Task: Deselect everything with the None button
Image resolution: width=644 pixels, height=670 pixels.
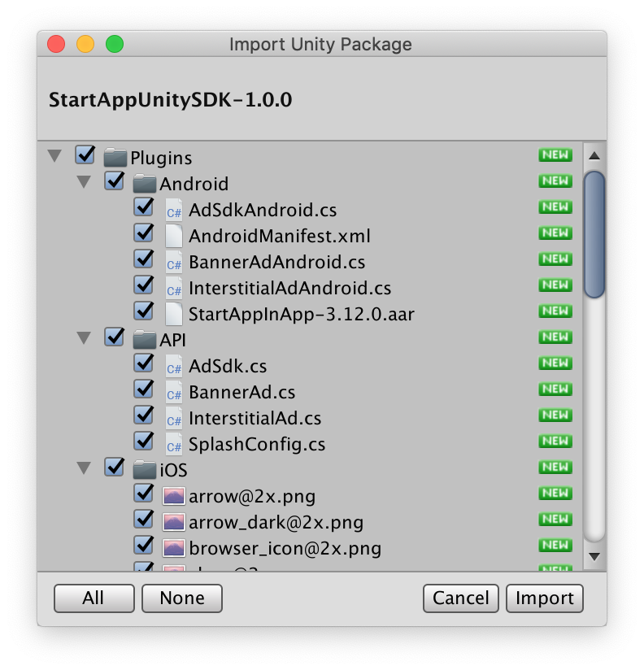Action: click(182, 598)
